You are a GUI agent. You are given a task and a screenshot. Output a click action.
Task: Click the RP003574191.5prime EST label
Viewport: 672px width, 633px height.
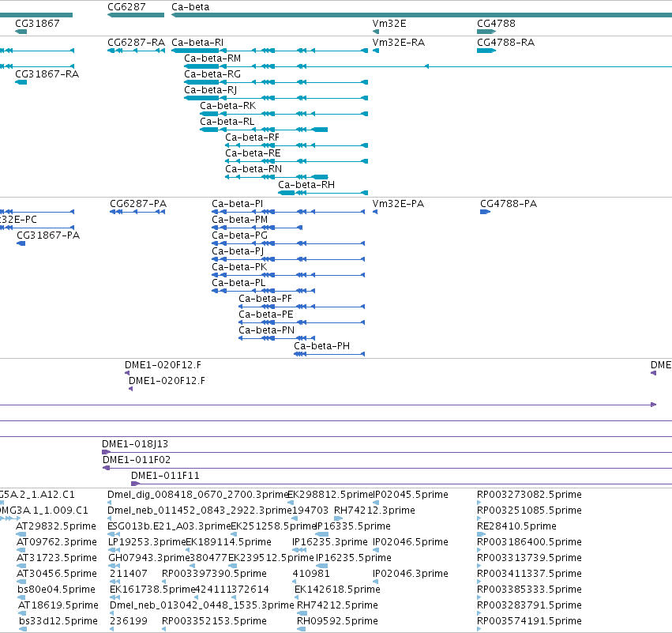click(x=529, y=621)
